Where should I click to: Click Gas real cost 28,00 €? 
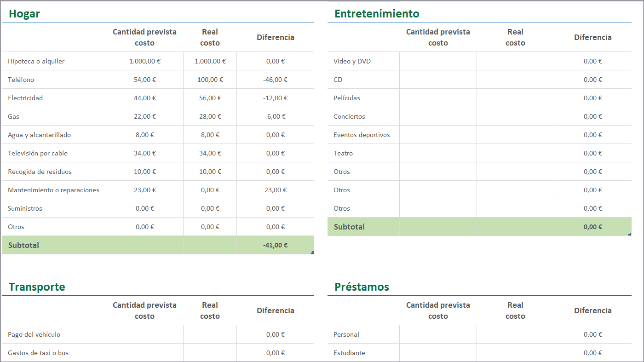click(210, 116)
